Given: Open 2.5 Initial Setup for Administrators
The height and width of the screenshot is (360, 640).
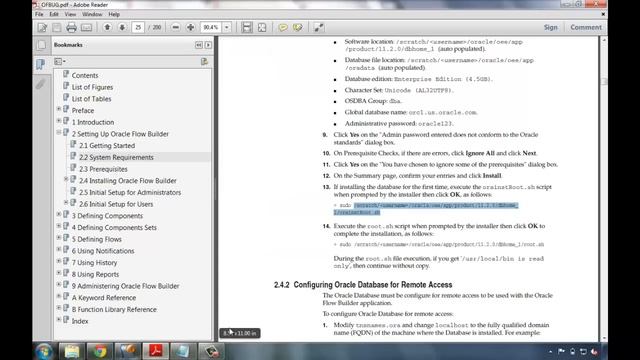Looking at the screenshot, I should [130, 192].
